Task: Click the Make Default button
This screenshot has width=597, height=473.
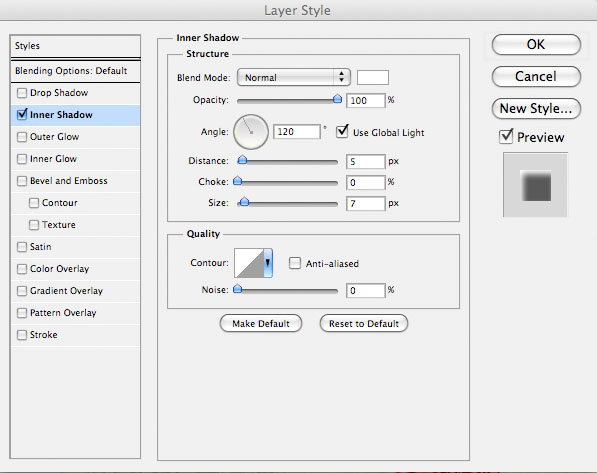Action: [261, 323]
